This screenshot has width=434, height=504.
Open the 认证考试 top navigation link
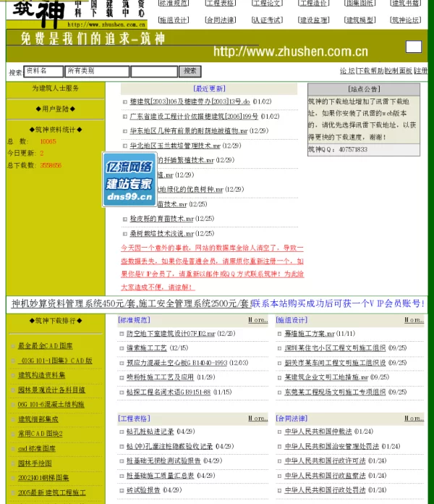click(x=267, y=20)
